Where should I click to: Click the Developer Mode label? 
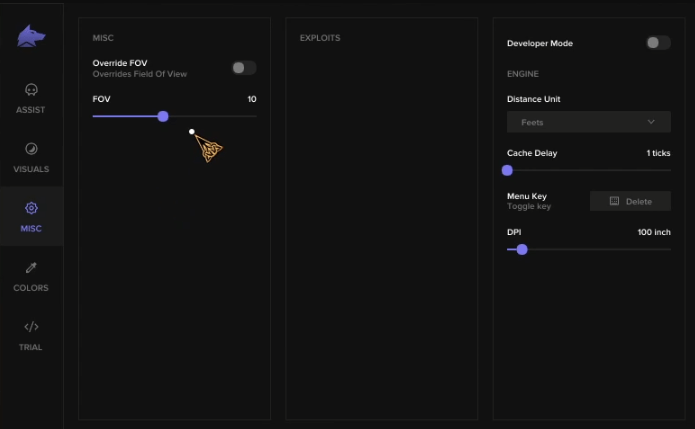(x=540, y=43)
